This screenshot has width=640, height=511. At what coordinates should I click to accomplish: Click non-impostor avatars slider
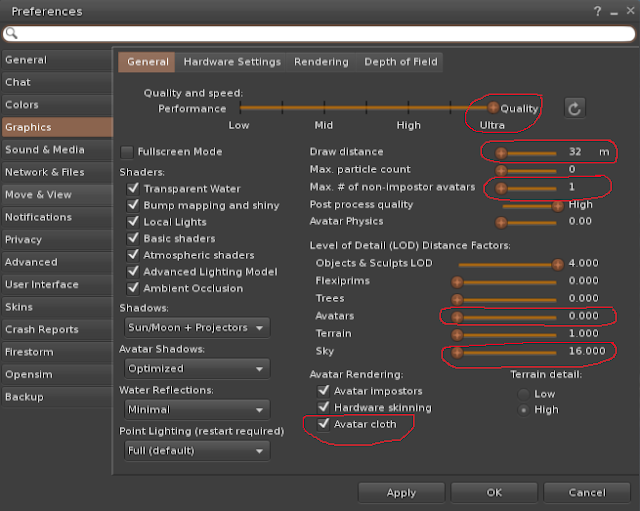coord(526,188)
